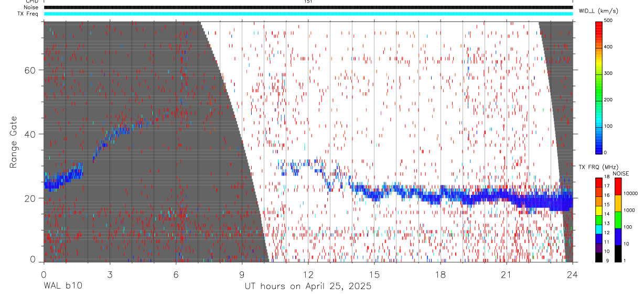This screenshot has width=644, height=297.
Task: Click the 18 label on TX FRQ legend
Action: (606, 178)
